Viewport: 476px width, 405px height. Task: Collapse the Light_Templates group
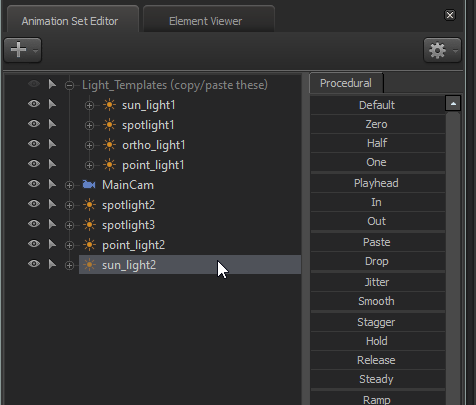69,85
